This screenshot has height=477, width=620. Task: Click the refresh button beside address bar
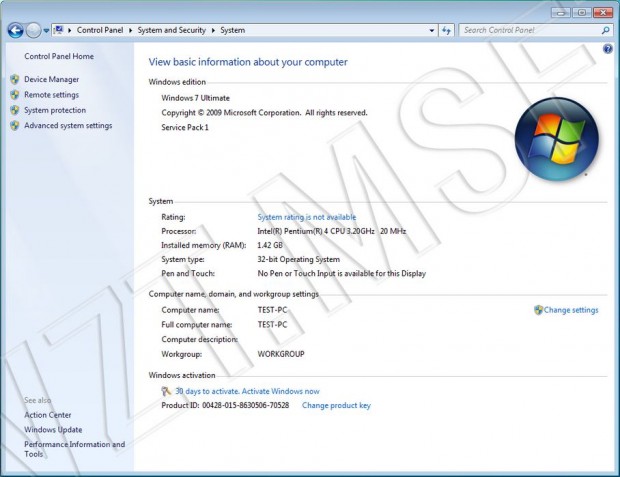tap(446, 30)
